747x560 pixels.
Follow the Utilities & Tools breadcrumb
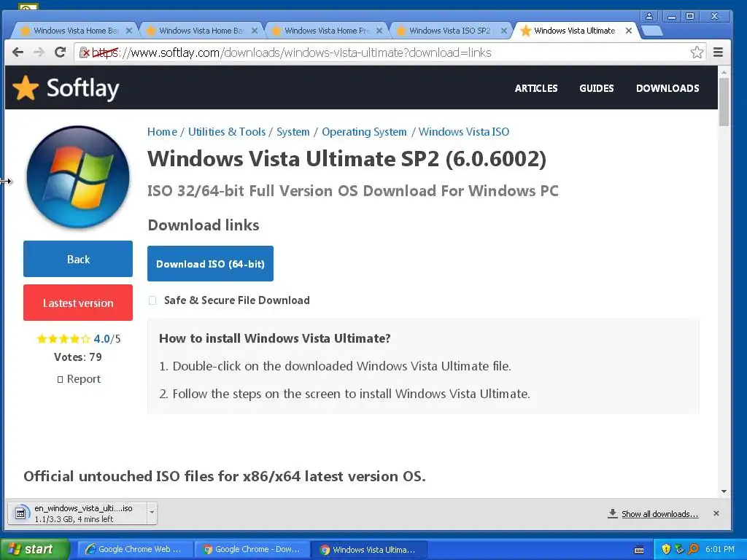[x=227, y=132]
